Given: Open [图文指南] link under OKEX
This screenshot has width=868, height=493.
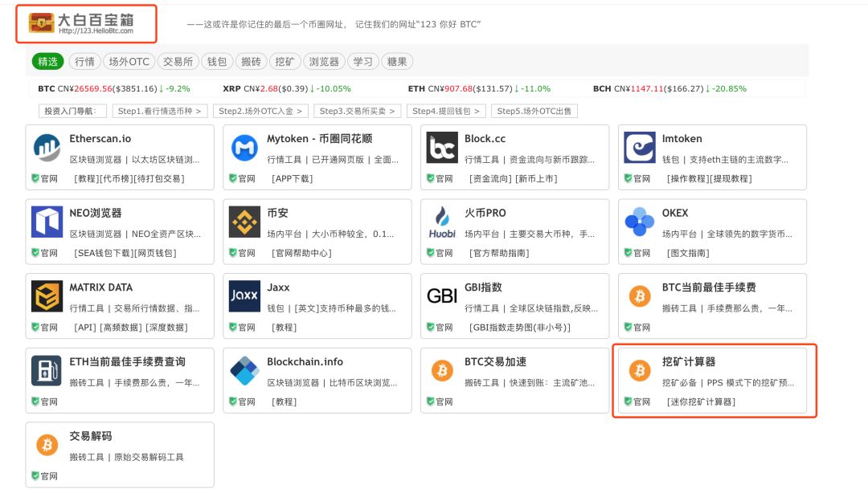Looking at the screenshot, I should (688, 253).
